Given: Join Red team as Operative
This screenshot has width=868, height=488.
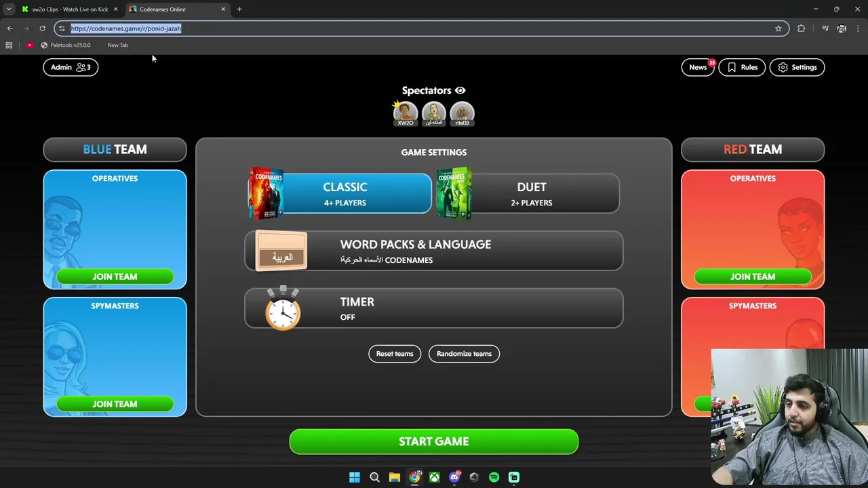Looking at the screenshot, I should (x=753, y=277).
